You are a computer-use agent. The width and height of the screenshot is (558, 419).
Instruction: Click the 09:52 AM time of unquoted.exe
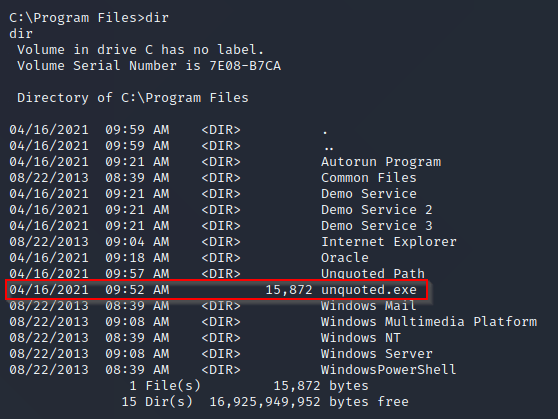point(137,290)
